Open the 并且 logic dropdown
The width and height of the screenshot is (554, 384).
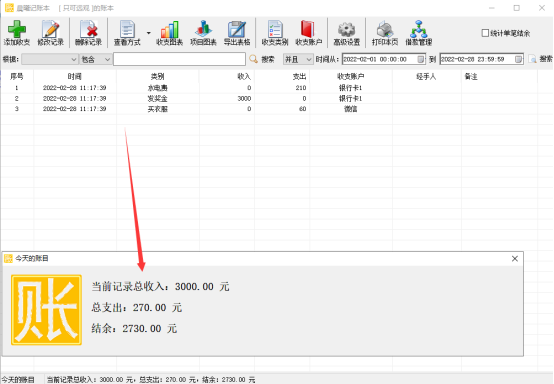(x=298, y=59)
